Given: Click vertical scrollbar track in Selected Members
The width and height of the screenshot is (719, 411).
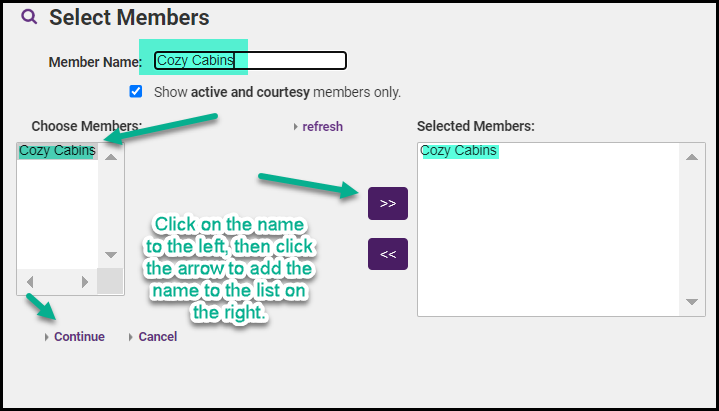Looking at the screenshot, I should [x=691, y=229].
